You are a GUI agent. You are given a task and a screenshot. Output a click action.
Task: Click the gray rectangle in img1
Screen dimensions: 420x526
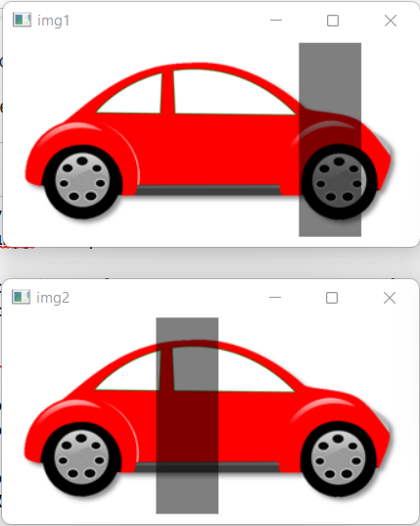click(330, 139)
